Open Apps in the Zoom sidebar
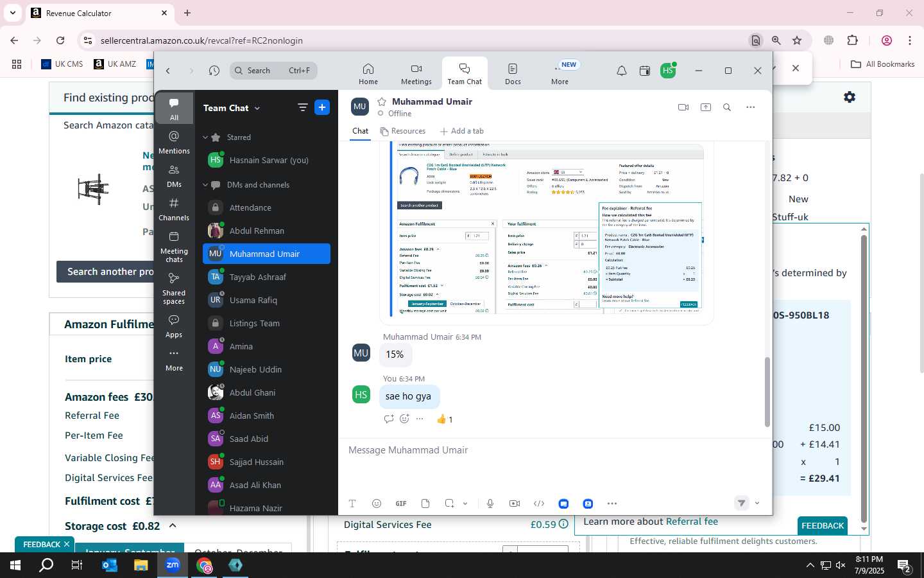This screenshot has width=924, height=578. click(174, 326)
